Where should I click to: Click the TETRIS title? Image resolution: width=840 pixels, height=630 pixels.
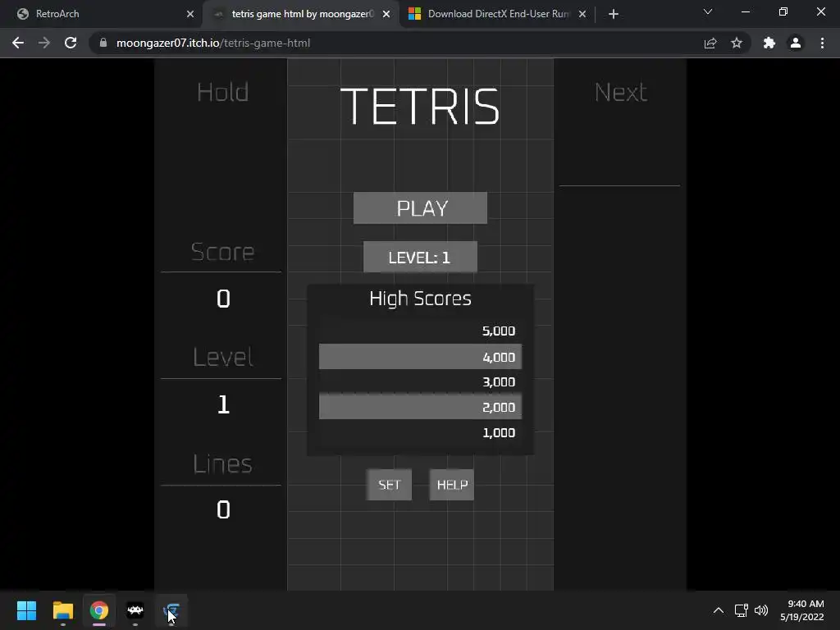click(420, 107)
